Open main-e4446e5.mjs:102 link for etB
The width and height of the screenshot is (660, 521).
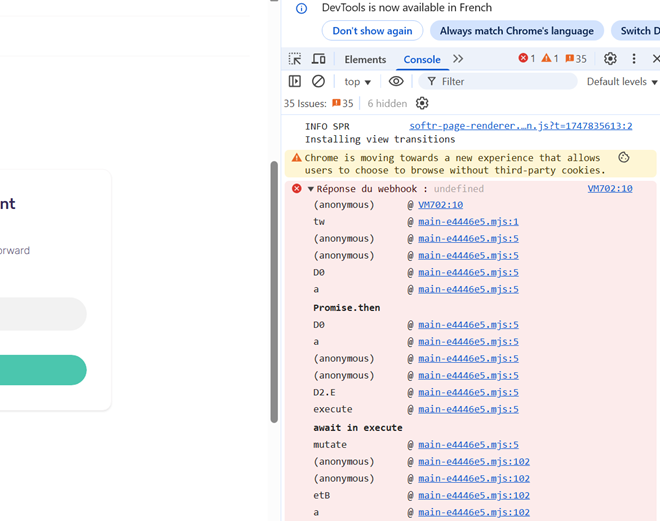pyautogui.click(x=474, y=495)
